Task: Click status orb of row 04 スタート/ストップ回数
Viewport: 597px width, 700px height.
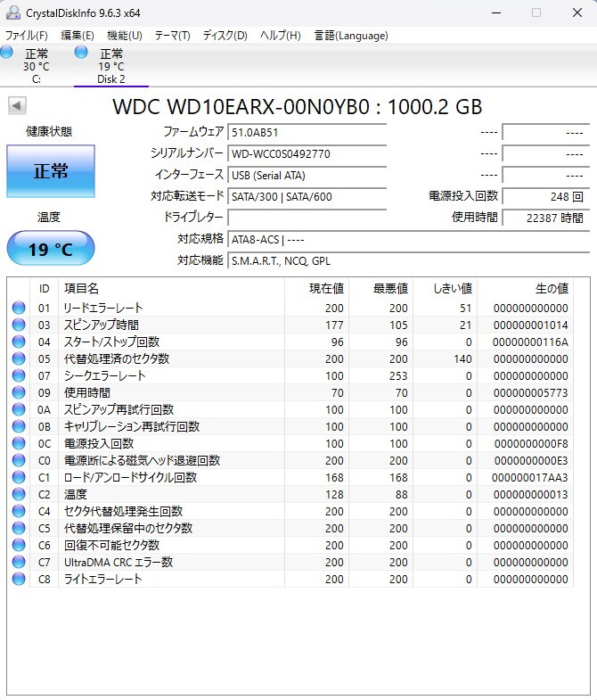Action: point(19,342)
